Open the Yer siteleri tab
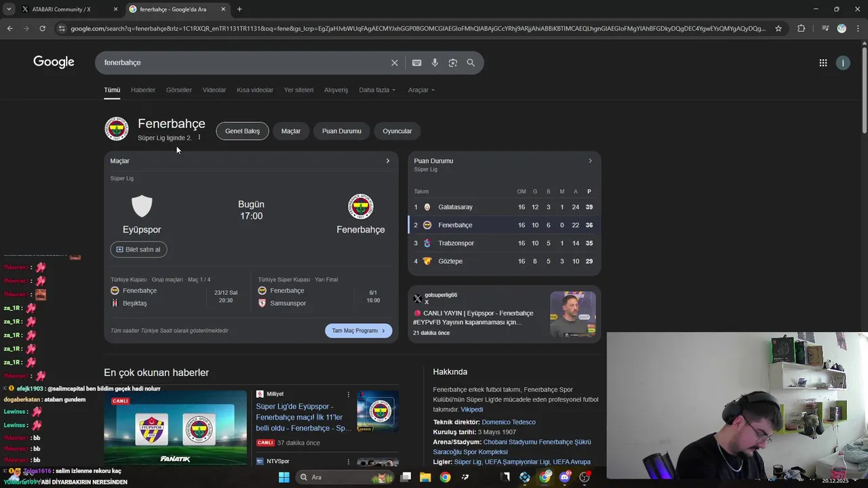Viewport: 868px width, 488px height. pyautogui.click(x=298, y=89)
